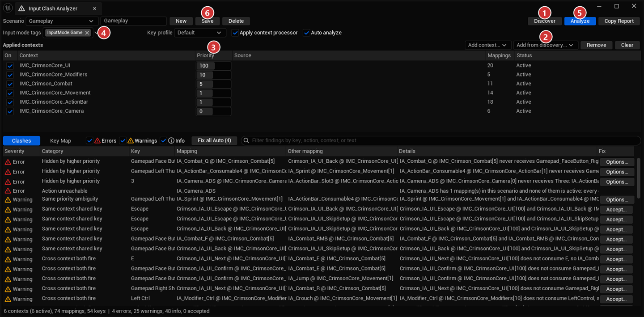Run the Analyze button
The image size is (644, 317).
pos(580,21)
